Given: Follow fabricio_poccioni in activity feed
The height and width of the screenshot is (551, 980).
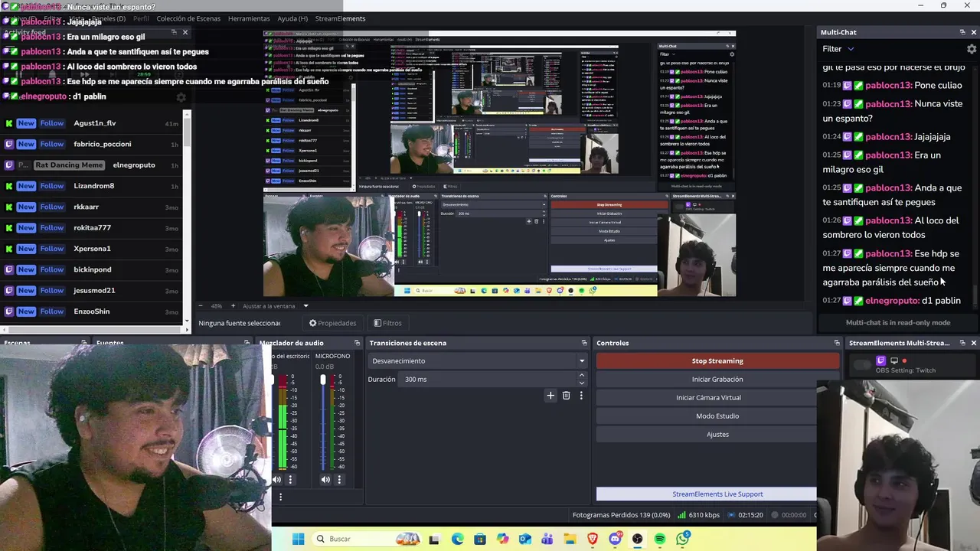Looking at the screenshot, I should tap(52, 144).
